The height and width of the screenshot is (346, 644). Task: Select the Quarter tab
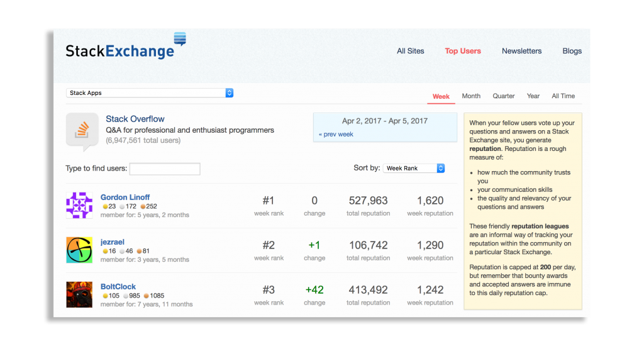point(503,96)
